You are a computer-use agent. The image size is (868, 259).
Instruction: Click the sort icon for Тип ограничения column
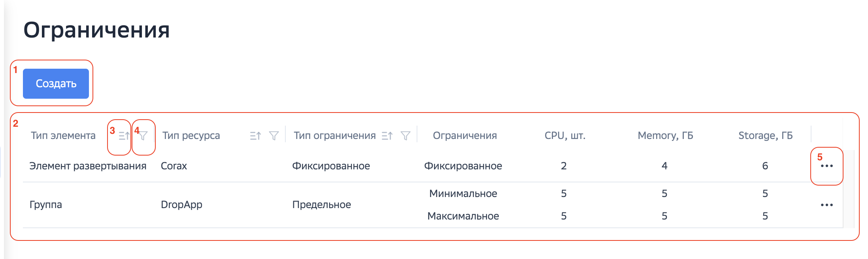387,136
